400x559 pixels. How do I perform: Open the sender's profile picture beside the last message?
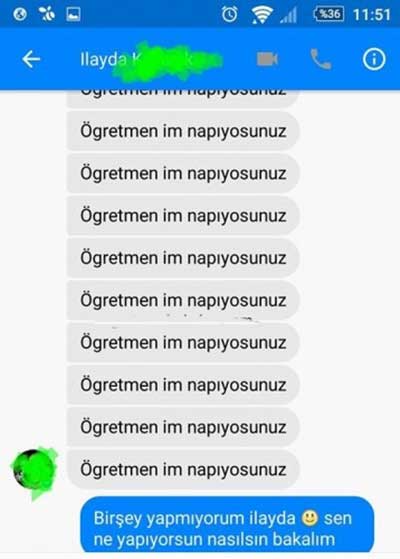point(34,470)
